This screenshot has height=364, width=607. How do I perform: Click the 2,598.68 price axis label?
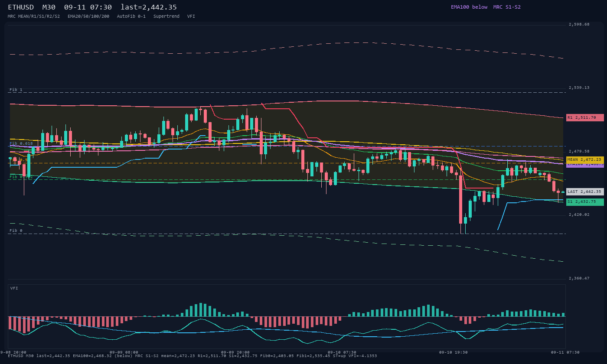pyautogui.click(x=579, y=25)
